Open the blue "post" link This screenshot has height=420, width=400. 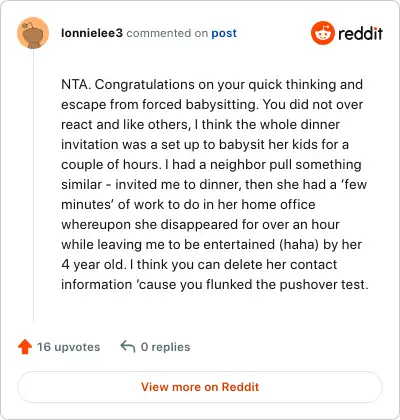[x=224, y=33]
